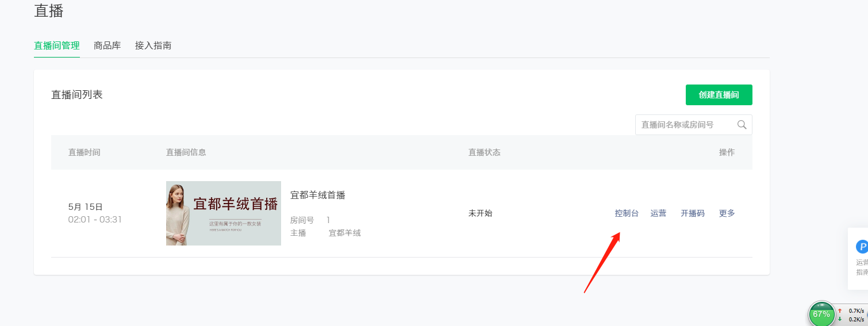Open the 更多 actions menu

pos(727,213)
